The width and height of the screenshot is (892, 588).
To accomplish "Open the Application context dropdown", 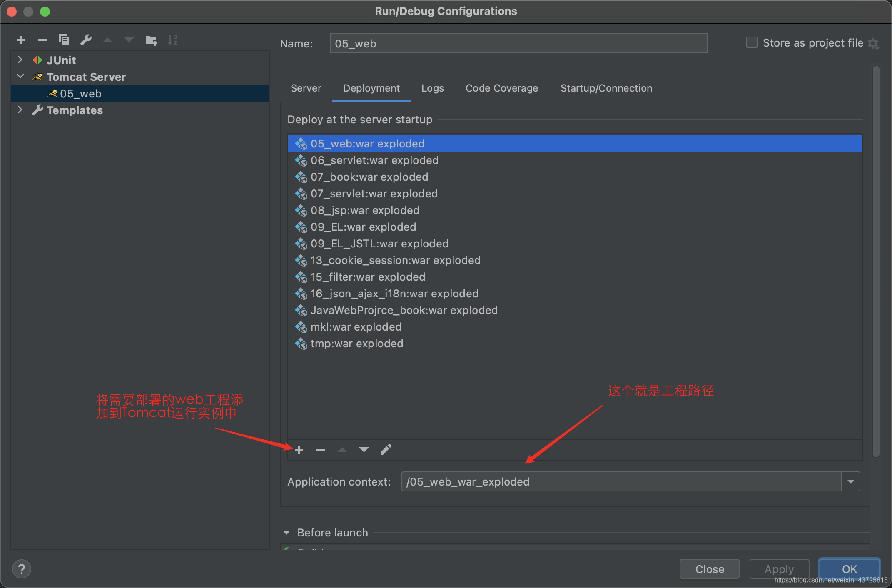I will point(851,482).
